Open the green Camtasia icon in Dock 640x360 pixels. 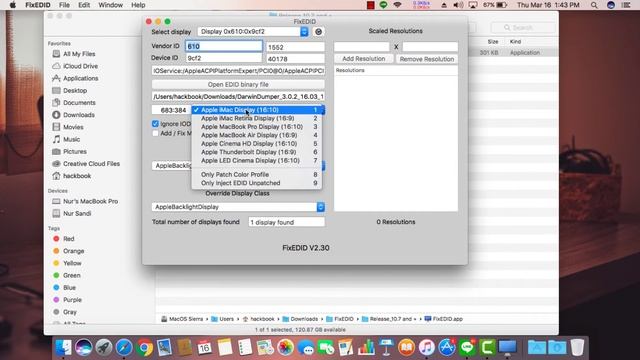[x=487, y=348]
